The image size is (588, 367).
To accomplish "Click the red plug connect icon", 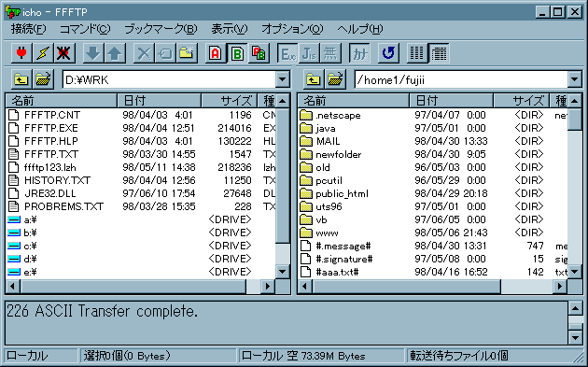I will click(21, 53).
